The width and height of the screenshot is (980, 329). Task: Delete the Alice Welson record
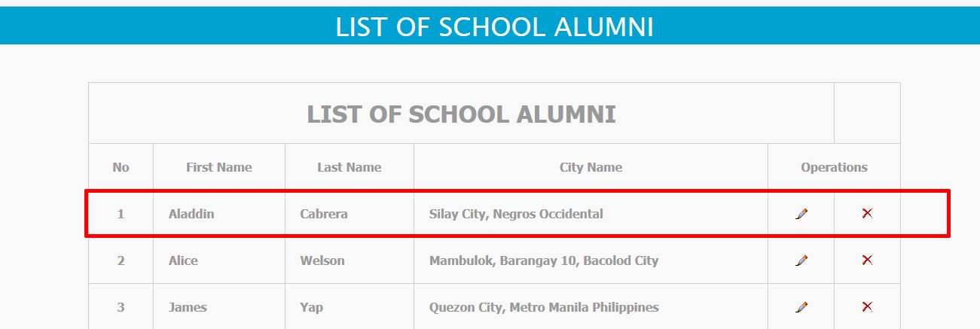(x=867, y=260)
